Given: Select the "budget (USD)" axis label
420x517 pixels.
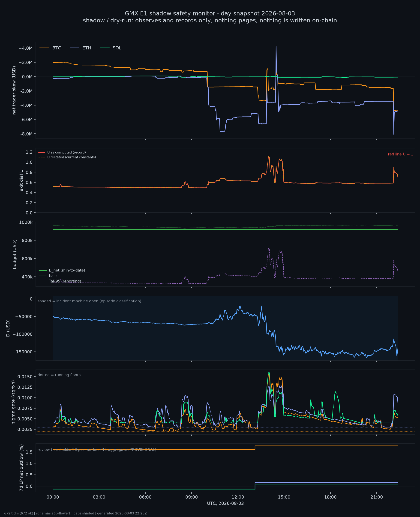Looking at the screenshot, I should tap(15, 254).
